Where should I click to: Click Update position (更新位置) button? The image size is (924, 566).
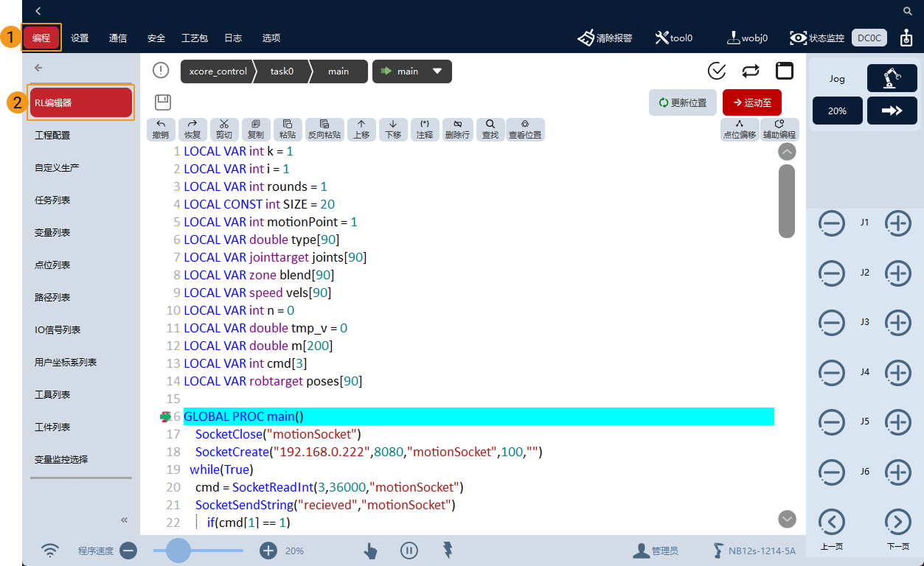683,102
